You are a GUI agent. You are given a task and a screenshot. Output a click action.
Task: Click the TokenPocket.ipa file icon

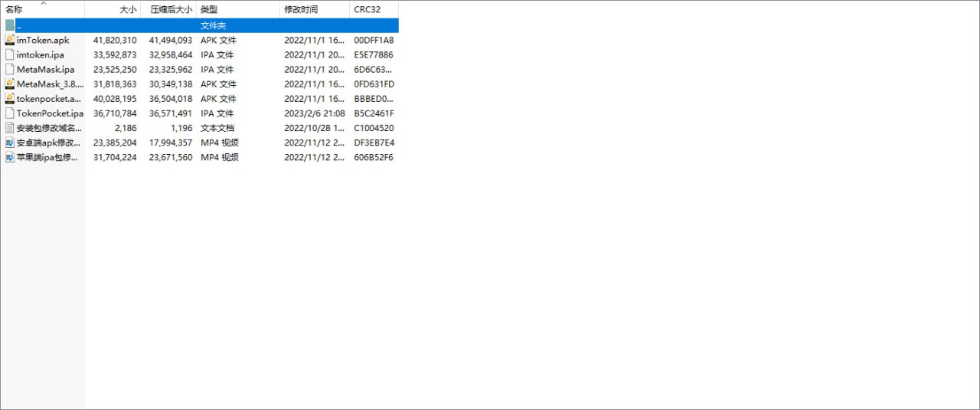9,113
